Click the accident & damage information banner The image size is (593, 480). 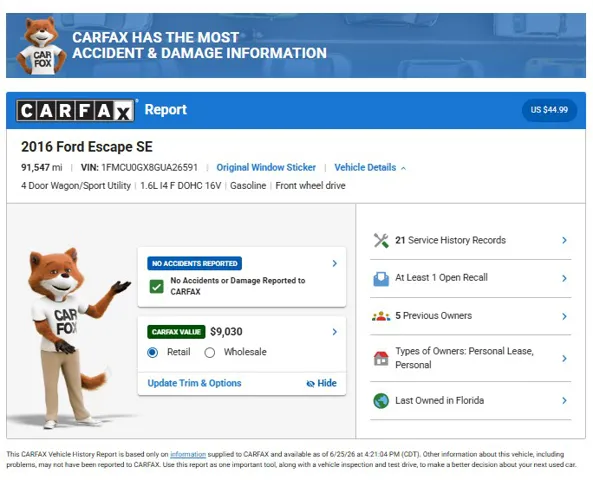296,46
